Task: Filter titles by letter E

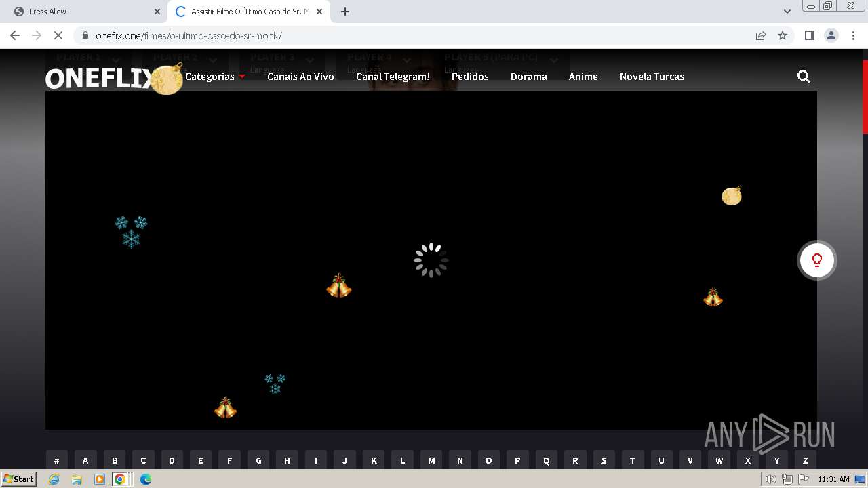Action: point(201,460)
